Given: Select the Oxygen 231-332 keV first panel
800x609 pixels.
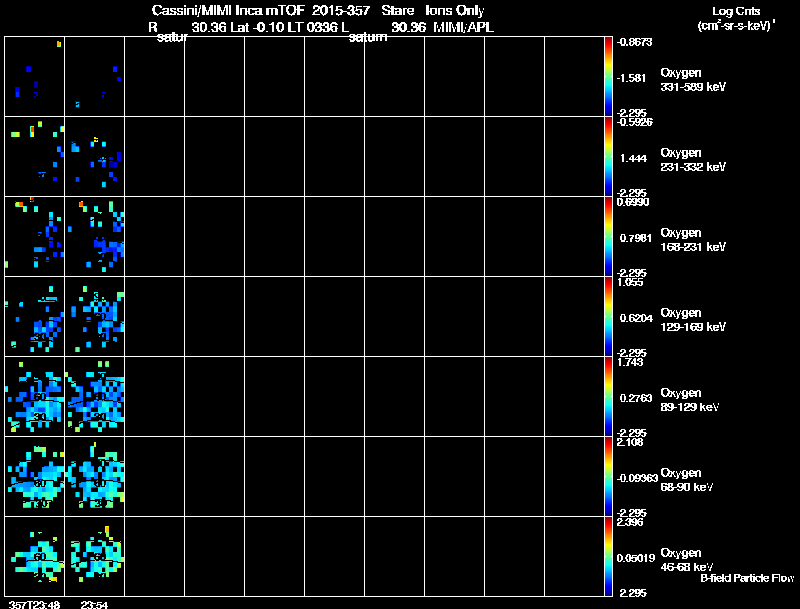Looking at the screenshot, I should [x=35, y=157].
